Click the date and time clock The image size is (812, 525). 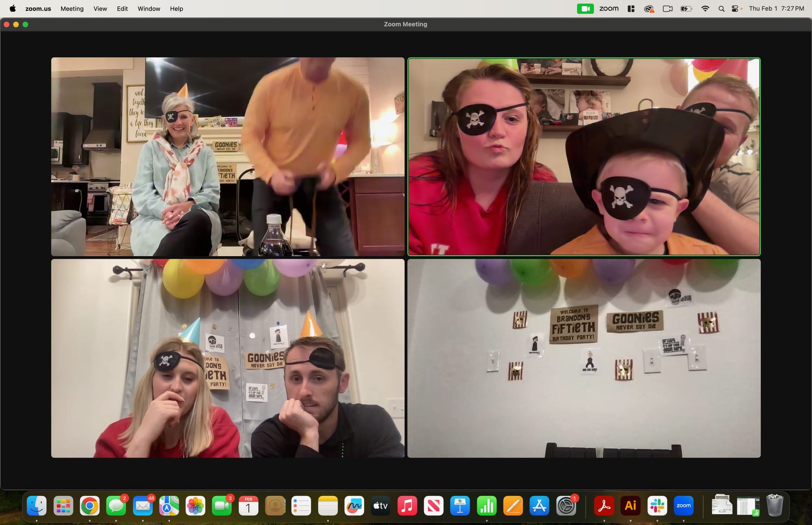pos(776,9)
